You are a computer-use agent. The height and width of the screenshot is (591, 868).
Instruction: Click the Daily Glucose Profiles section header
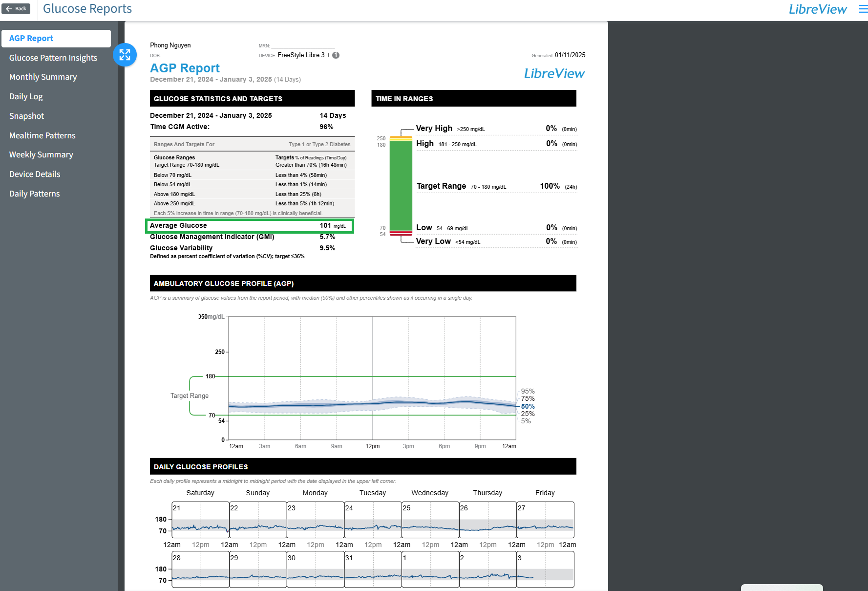pyautogui.click(x=363, y=467)
